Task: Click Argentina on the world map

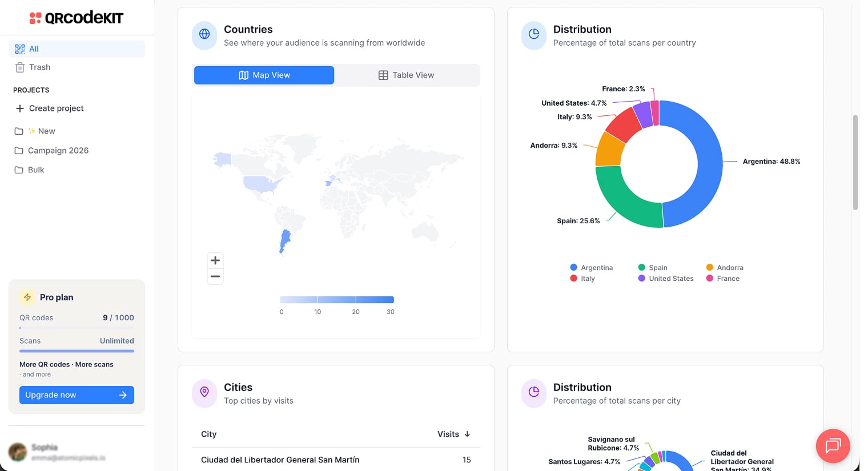Action: (284, 241)
